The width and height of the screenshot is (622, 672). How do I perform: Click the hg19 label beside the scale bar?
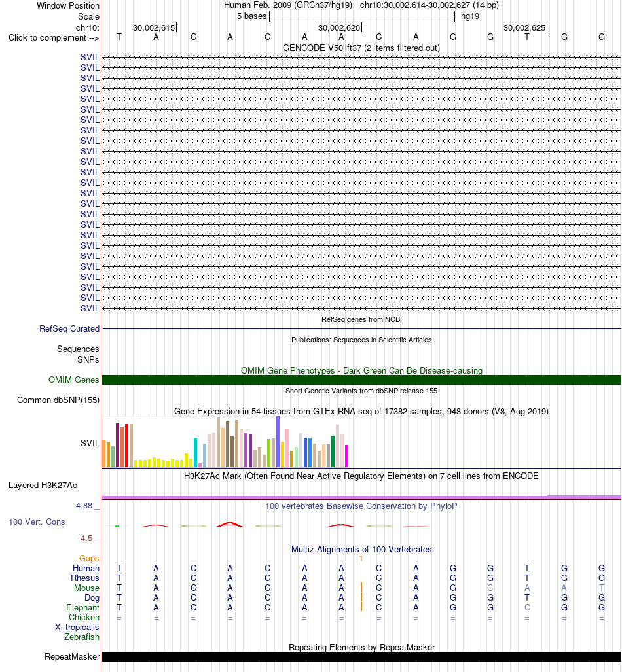tap(470, 16)
